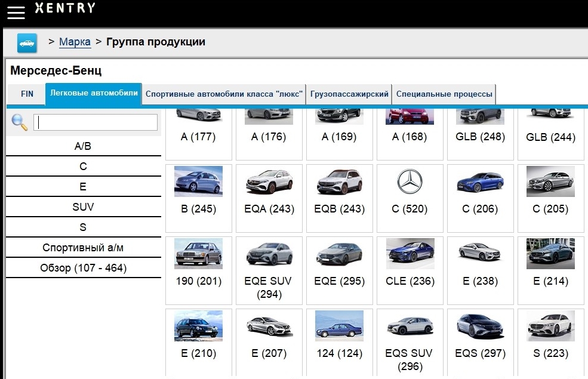Select the Обзор (107 - 464) filter

[83, 268]
